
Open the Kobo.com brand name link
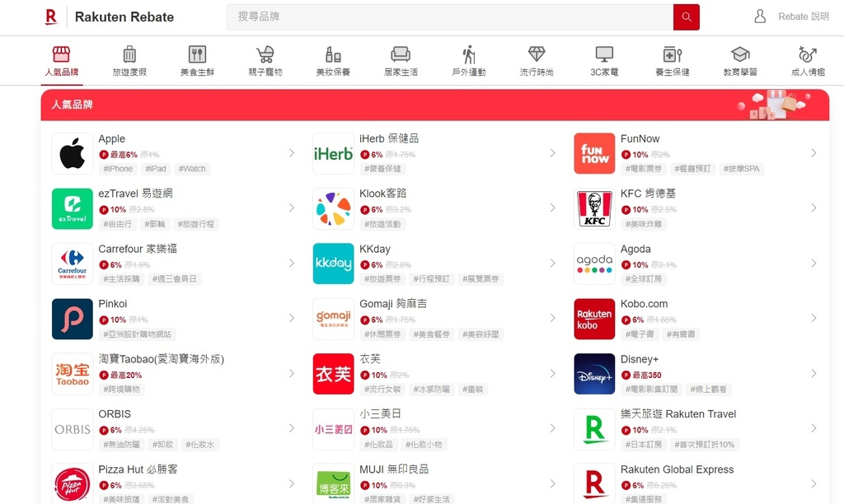[644, 304]
